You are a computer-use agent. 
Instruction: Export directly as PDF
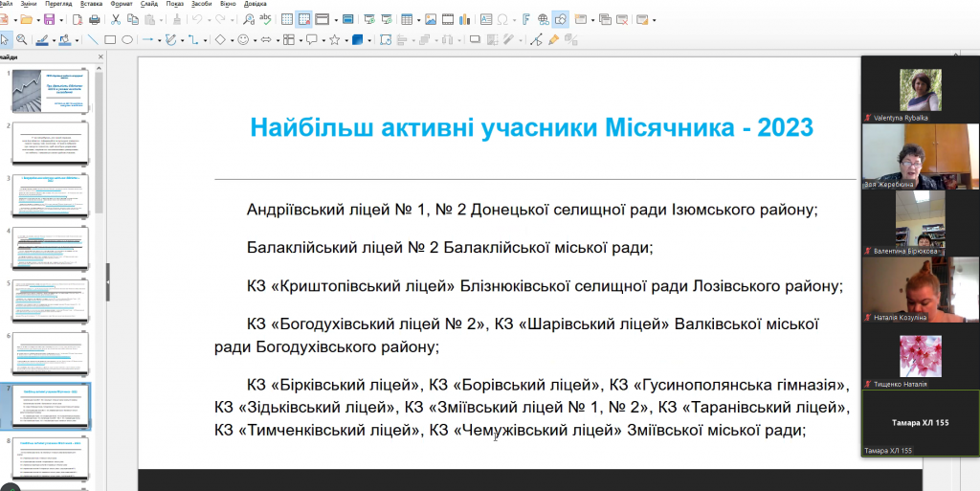78,20
